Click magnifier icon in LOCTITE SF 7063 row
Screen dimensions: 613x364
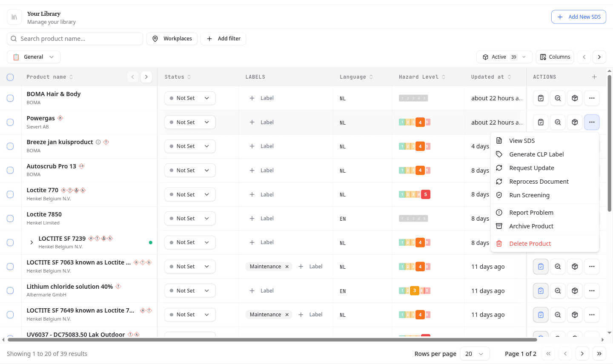(558, 267)
